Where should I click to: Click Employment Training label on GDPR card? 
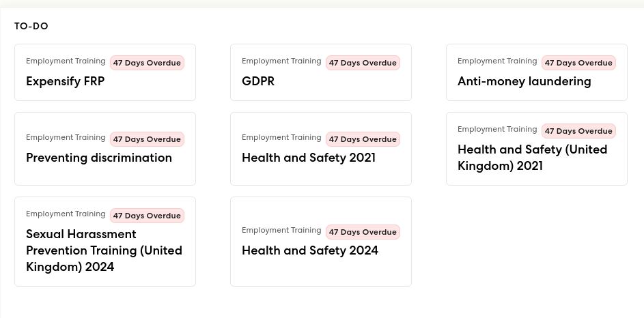click(281, 61)
